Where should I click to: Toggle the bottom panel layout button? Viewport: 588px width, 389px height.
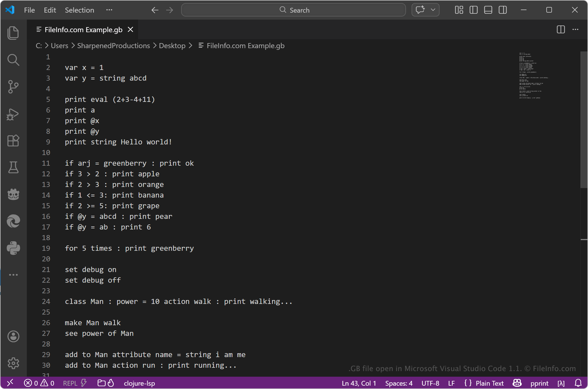pos(488,10)
